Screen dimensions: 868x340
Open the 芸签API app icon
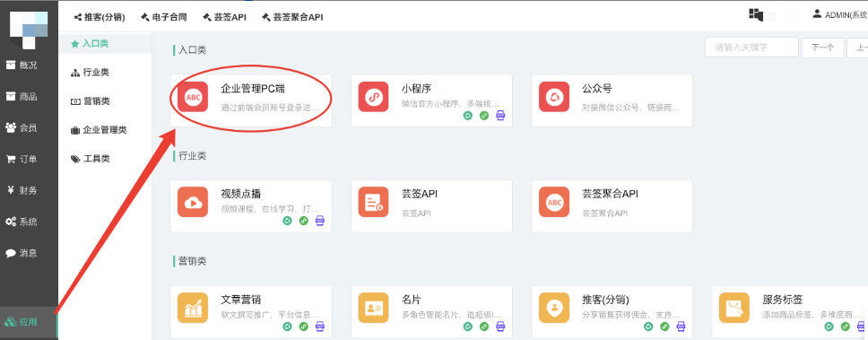[373, 202]
